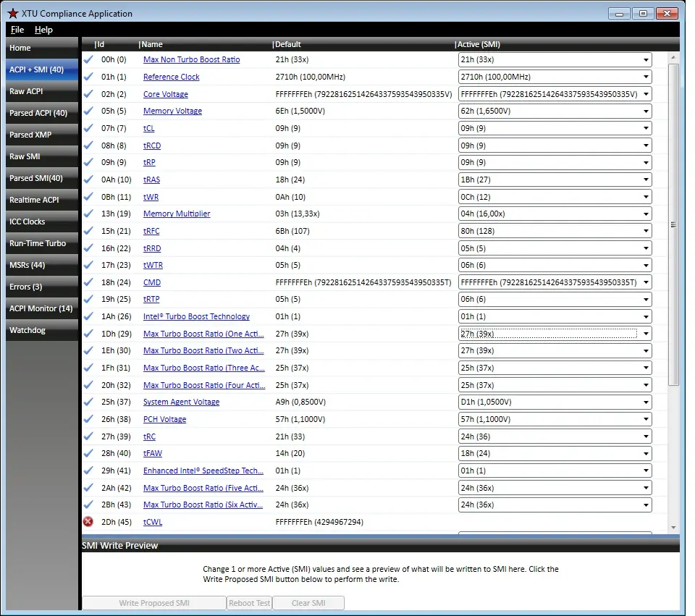Click the Reboot Test button

(x=249, y=603)
